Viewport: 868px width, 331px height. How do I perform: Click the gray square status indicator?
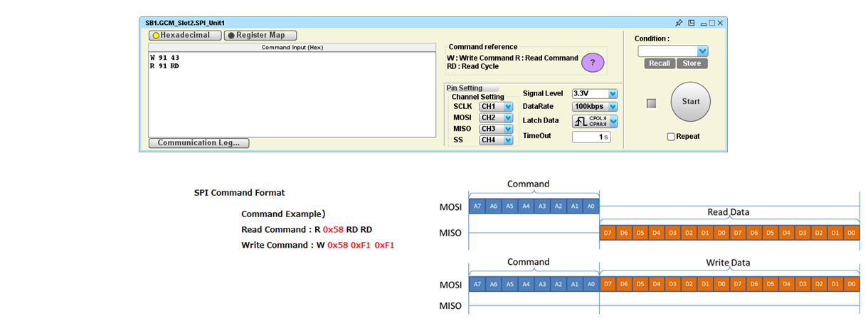650,104
